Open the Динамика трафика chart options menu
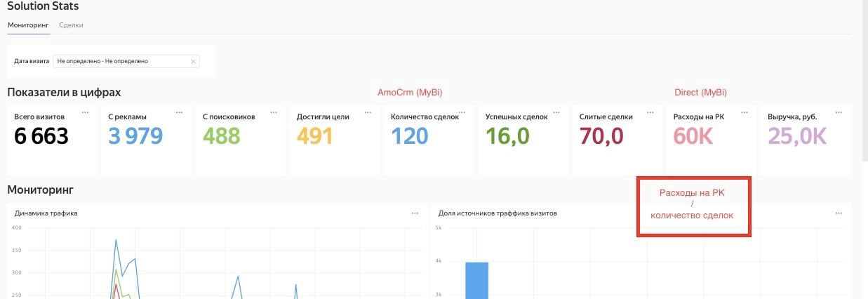The width and height of the screenshot is (868, 299). click(x=415, y=213)
